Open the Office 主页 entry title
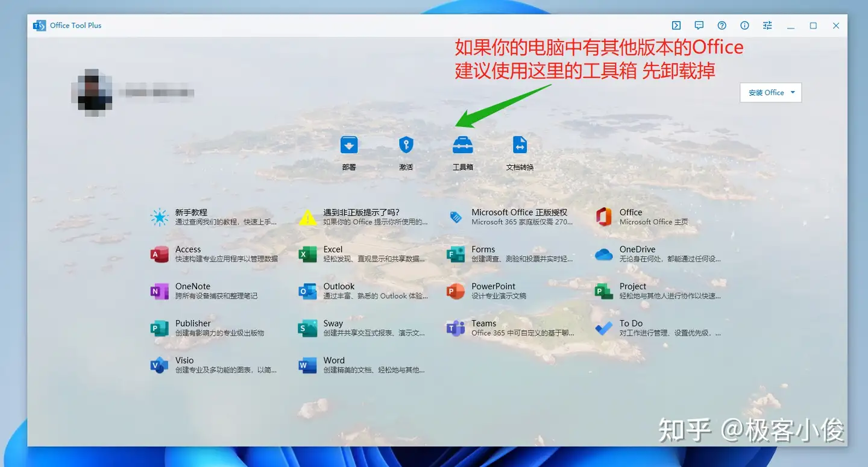 pos(631,212)
